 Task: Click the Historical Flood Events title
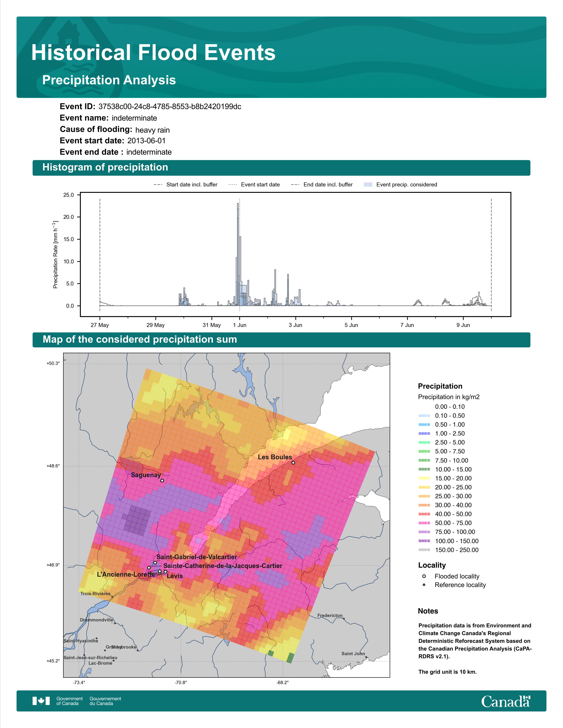(x=153, y=53)
